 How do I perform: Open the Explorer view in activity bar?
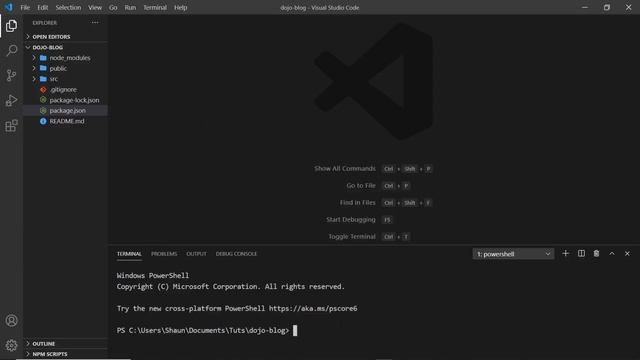coord(11,26)
